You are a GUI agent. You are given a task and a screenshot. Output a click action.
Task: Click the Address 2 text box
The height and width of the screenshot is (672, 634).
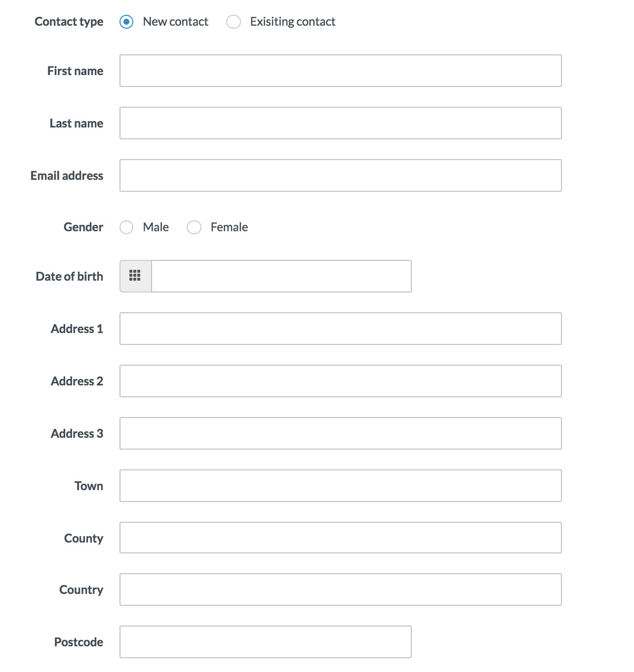[340, 381]
